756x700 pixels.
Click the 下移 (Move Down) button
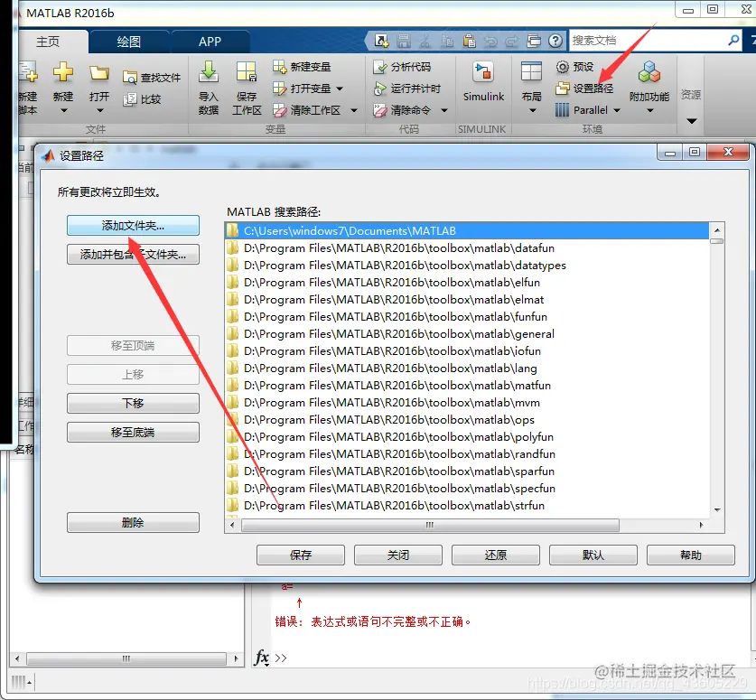click(x=133, y=403)
